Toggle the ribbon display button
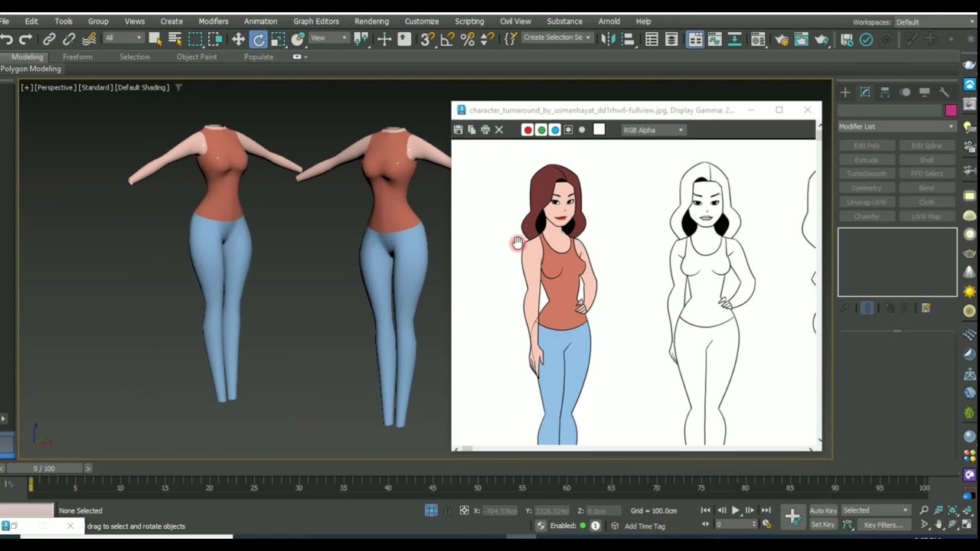The width and height of the screenshot is (980, 551). pos(695,39)
